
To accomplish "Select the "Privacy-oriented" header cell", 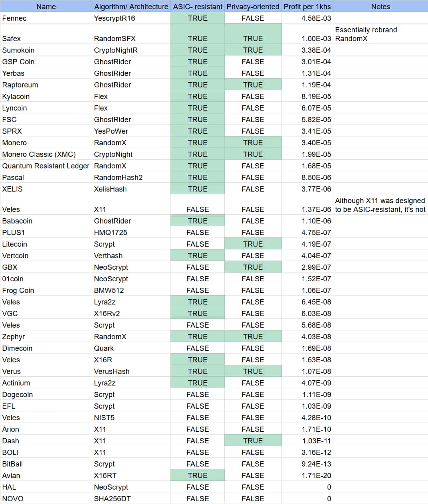I will (253, 6).
